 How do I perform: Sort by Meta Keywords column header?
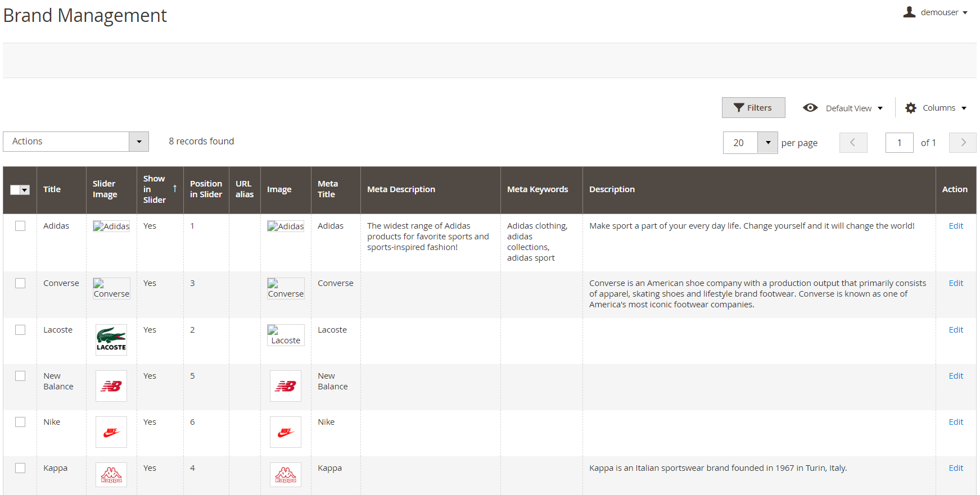coord(541,189)
